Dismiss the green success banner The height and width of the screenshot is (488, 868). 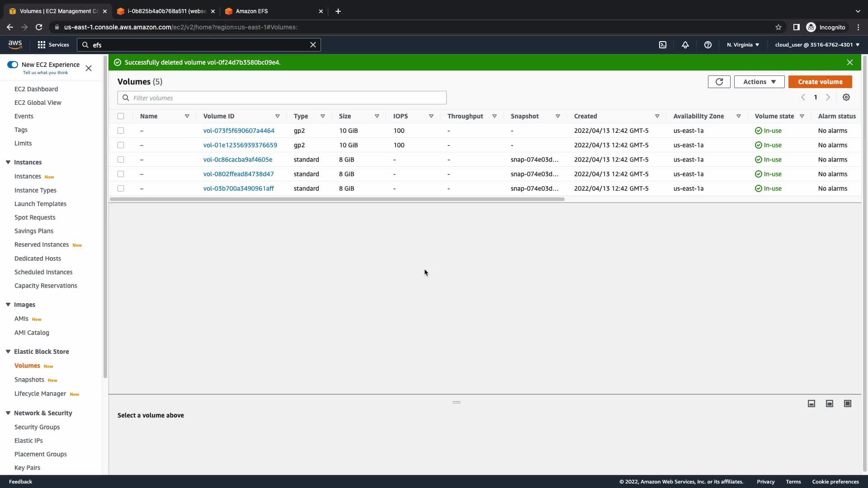pyautogui.click(x=849, y=62)
